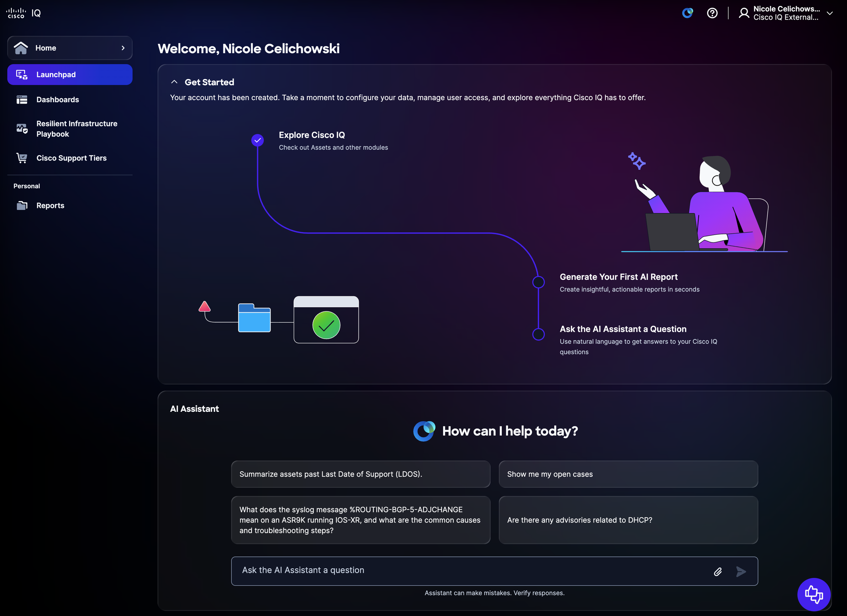Image resolution: width=847 pixels, height=616 pixels.
Task: Open Generate Your First AI Report
Action: (x=629, y=283)
